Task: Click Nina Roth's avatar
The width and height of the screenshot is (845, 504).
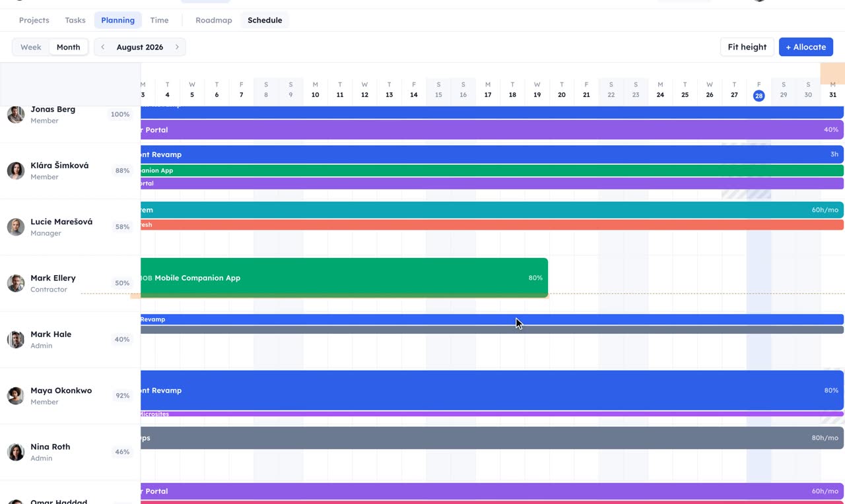Action: coord(16,452)
